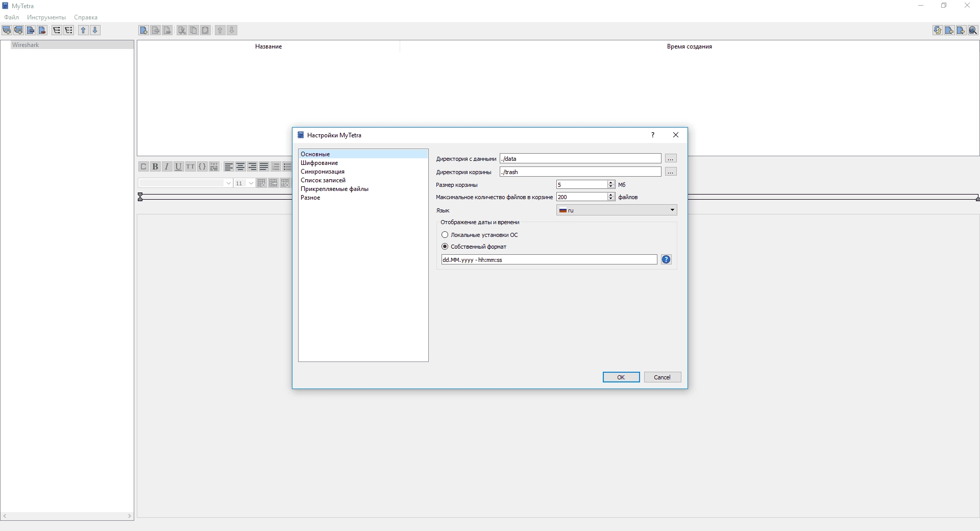Align text left in editor
The image size is (980, 531).
pos(229,166)
